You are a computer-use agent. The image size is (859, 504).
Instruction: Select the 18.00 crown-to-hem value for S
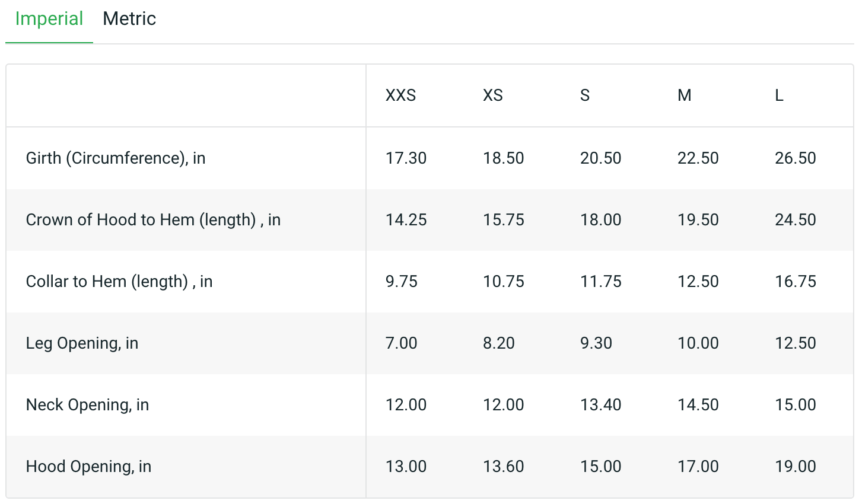[601, 220]
